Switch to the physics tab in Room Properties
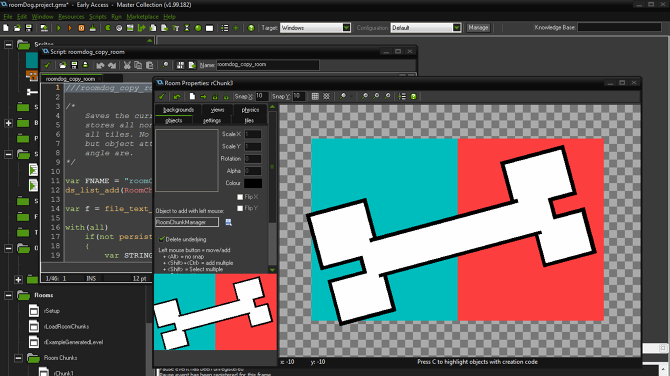 (250, 110)
